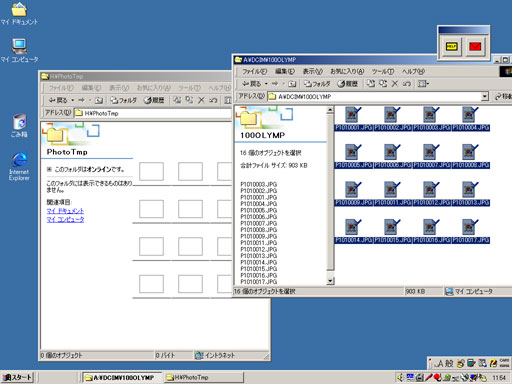Click the delete X icon in PhotoTmp toolbar

201,100
